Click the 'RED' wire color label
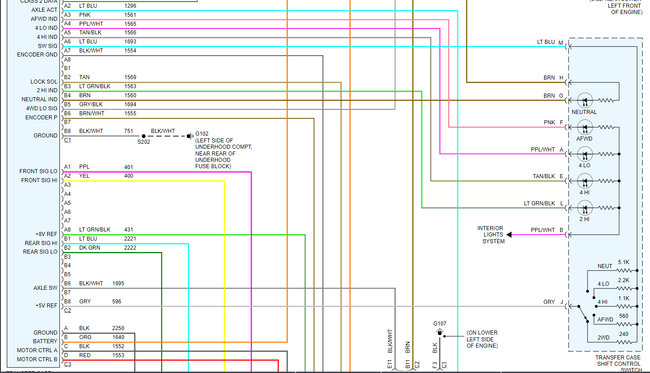The image size is (650, 373). click(x=84, y=356)
